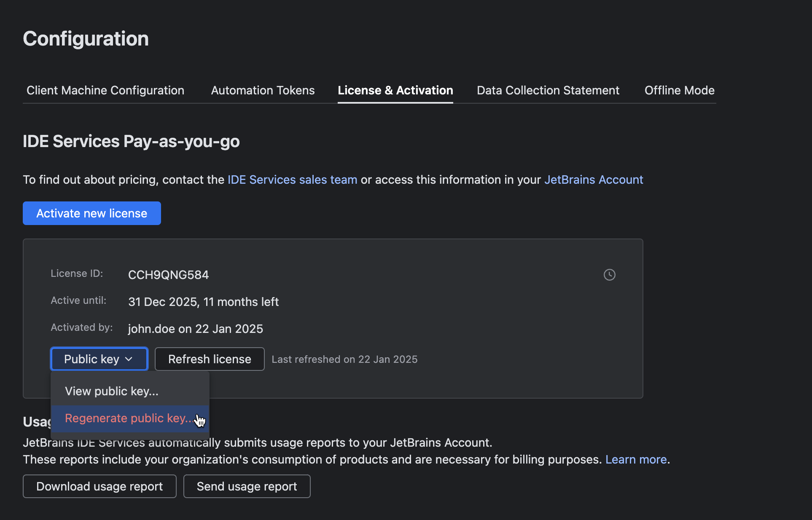
Task: Switch to the Automation Tokens tab
Action: 262,90
